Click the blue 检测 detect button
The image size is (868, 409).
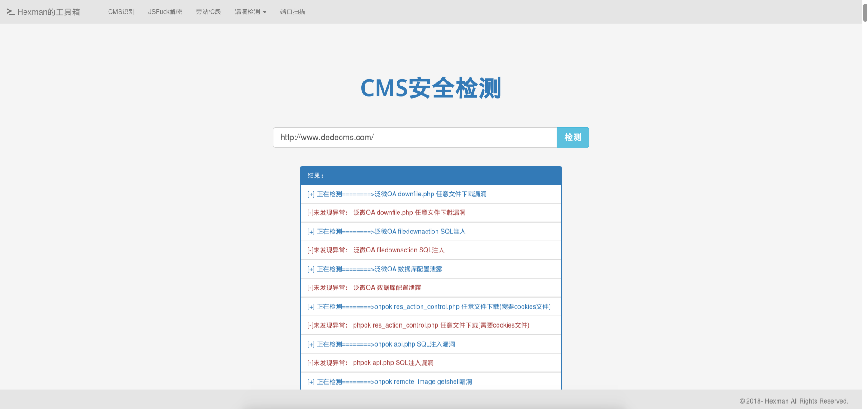572,137
